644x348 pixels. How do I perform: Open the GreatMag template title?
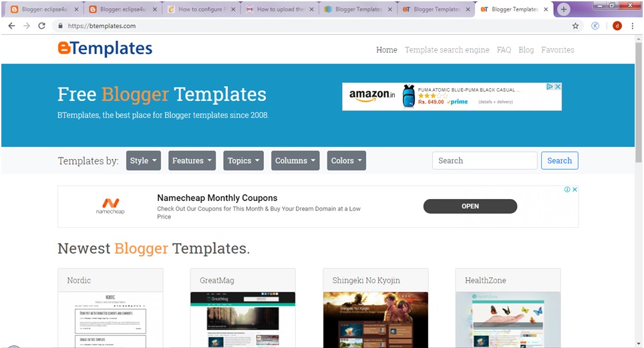[217, 281]
